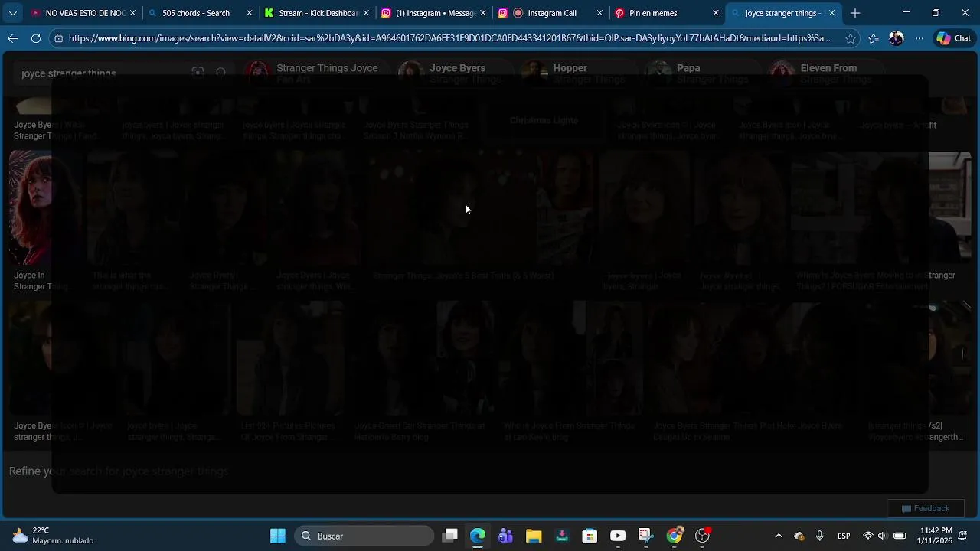This screenshot has height=551, width=980.
Task: Open the Windows Start menu
Action: point(278,536)
